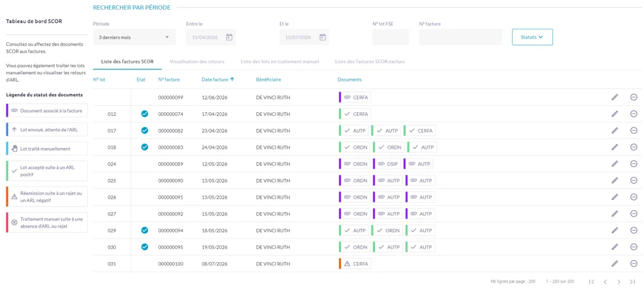Viewport: 644px width, 291px height.
Task: Exclude invoice 000000083 using minus circle
Action: [634, 147]
